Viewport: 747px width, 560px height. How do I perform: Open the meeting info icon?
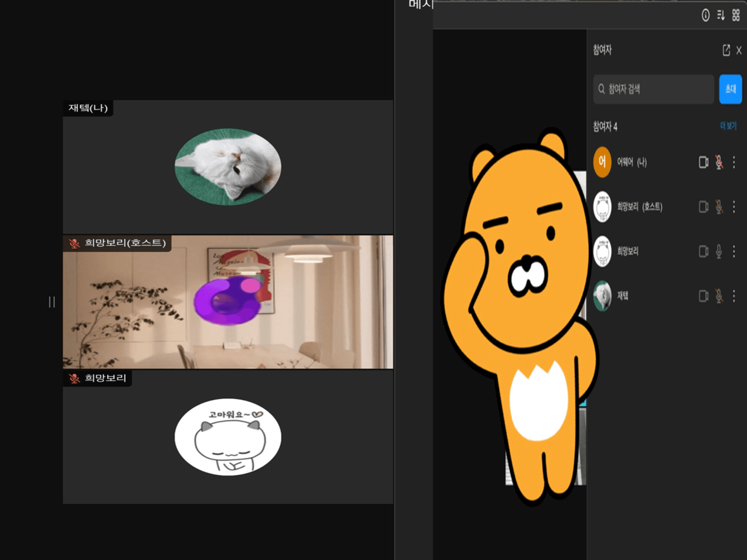coord(705,15)
